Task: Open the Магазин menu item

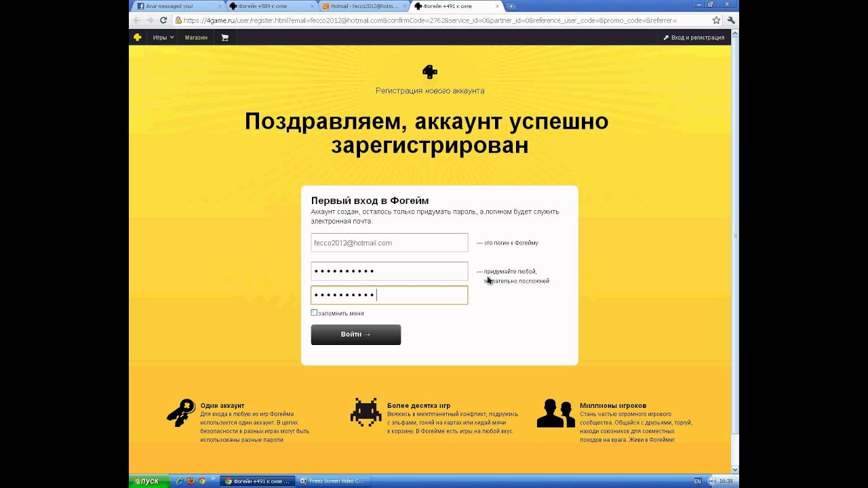Action: (x=196, y=37)
